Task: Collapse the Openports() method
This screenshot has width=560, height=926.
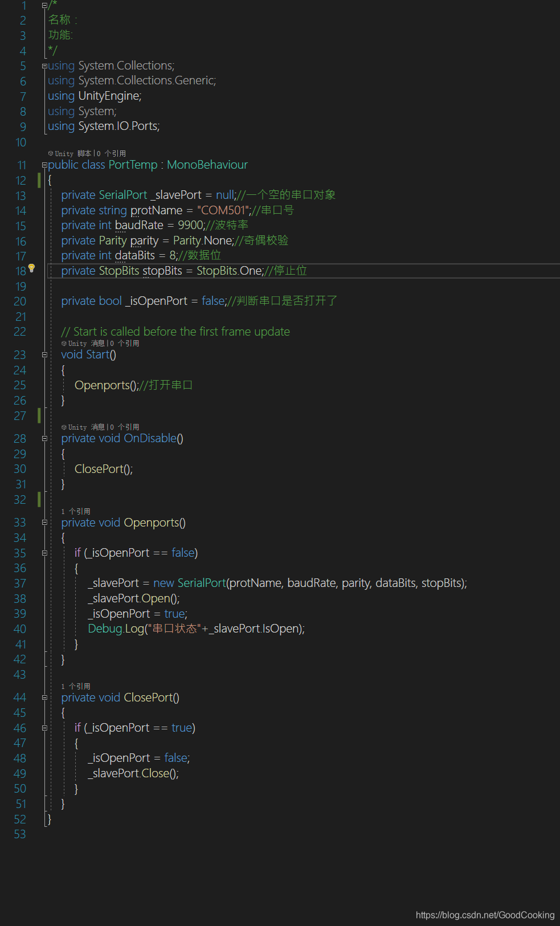Action: click(x=44, y=523)
